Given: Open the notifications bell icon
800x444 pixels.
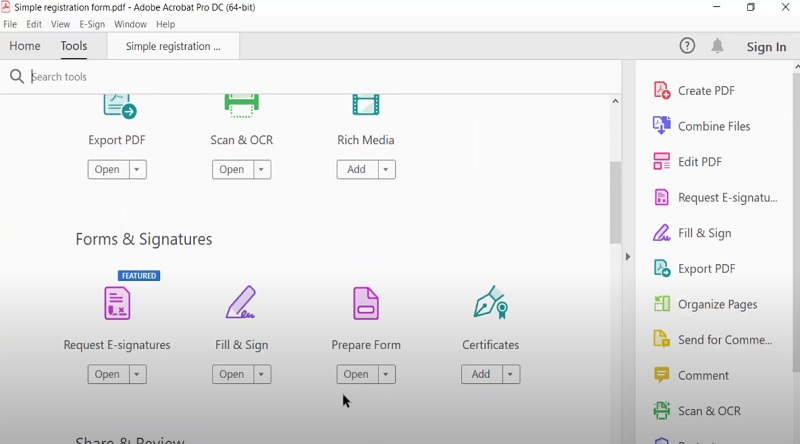Looking at the screenshot, I should [x=717, y=46].
